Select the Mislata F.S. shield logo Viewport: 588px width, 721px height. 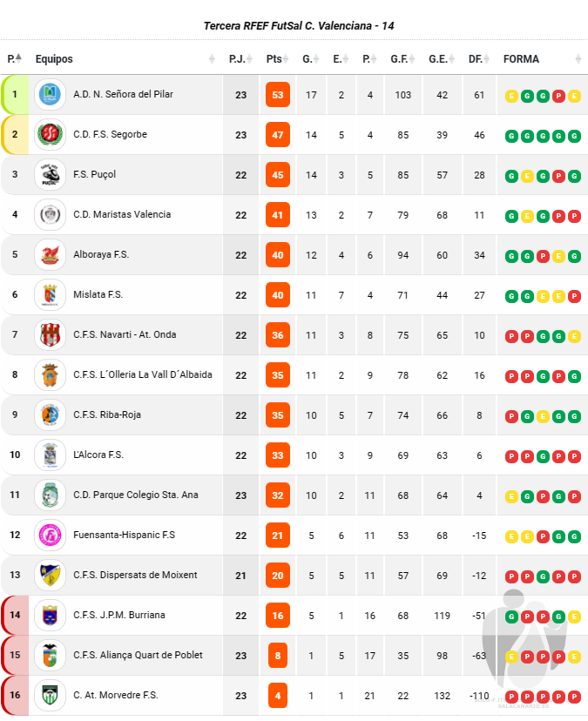pos(50,294)
